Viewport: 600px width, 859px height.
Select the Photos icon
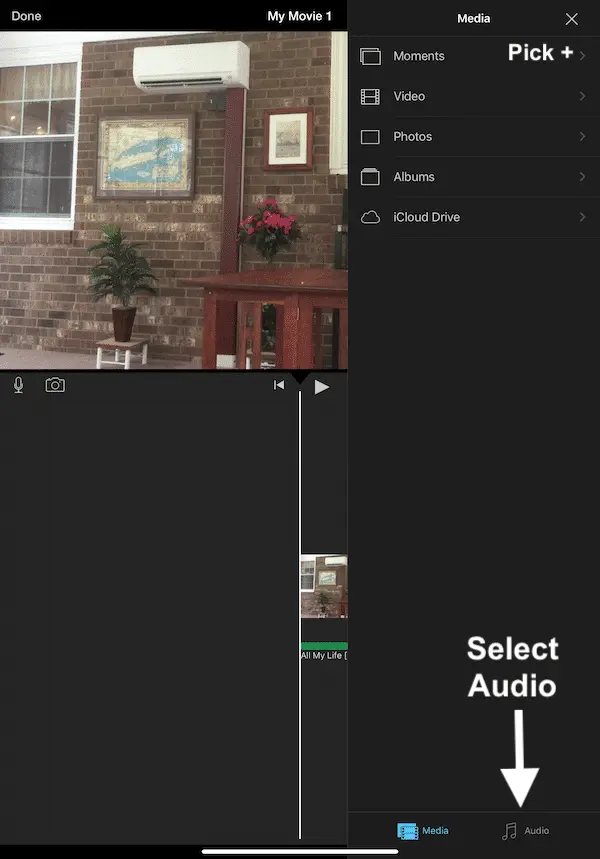(371, 137)
